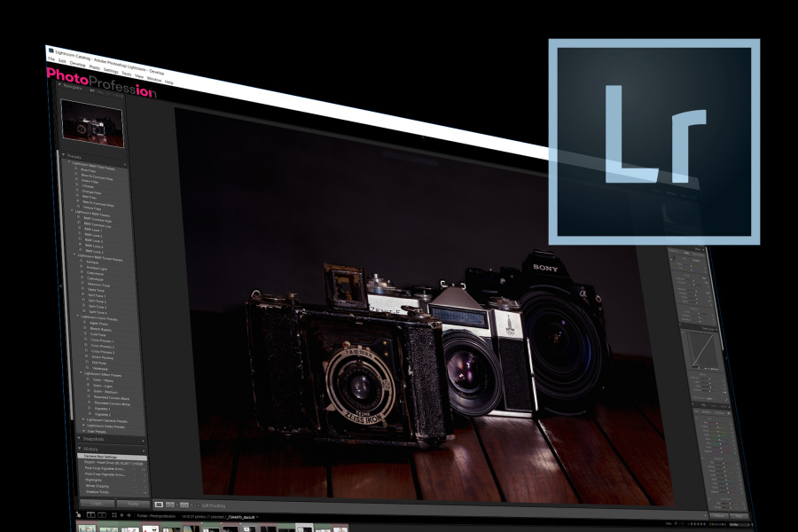Apply the Yellow Filter preset

click(92, 207)
